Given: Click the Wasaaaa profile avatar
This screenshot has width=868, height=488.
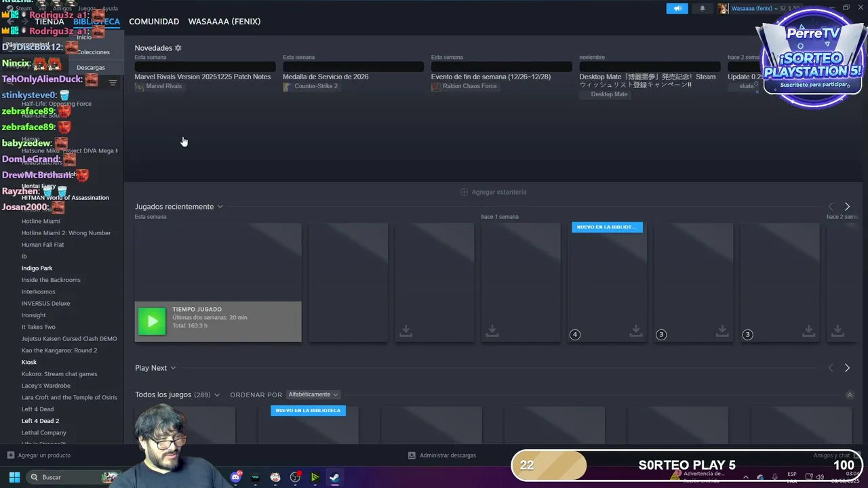Looking at the screenshot, I should point(724,8).
